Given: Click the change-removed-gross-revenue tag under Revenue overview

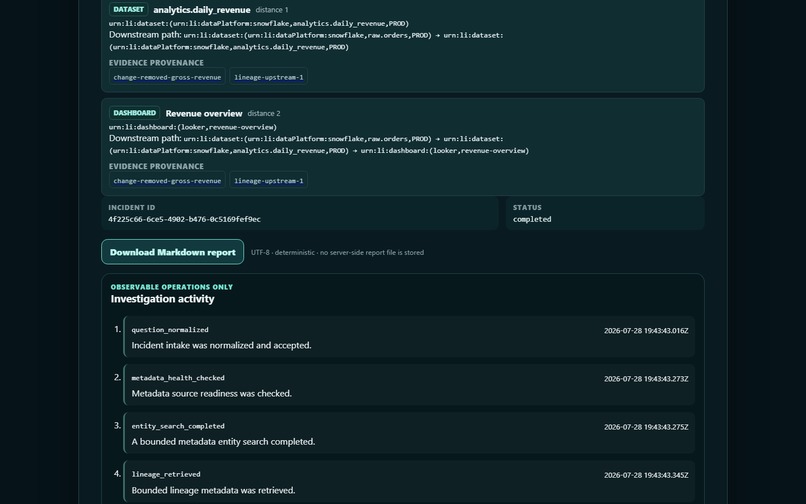Looking at the screenshot, I should (x=167, y=181).
